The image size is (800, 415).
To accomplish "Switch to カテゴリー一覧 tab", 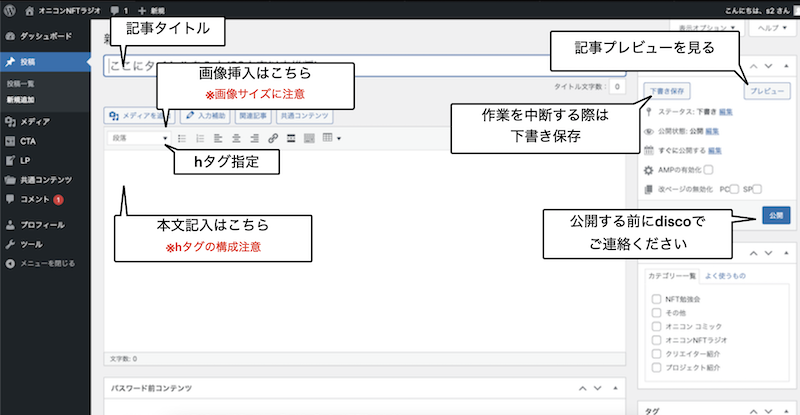I will click(x=672, y=276).
